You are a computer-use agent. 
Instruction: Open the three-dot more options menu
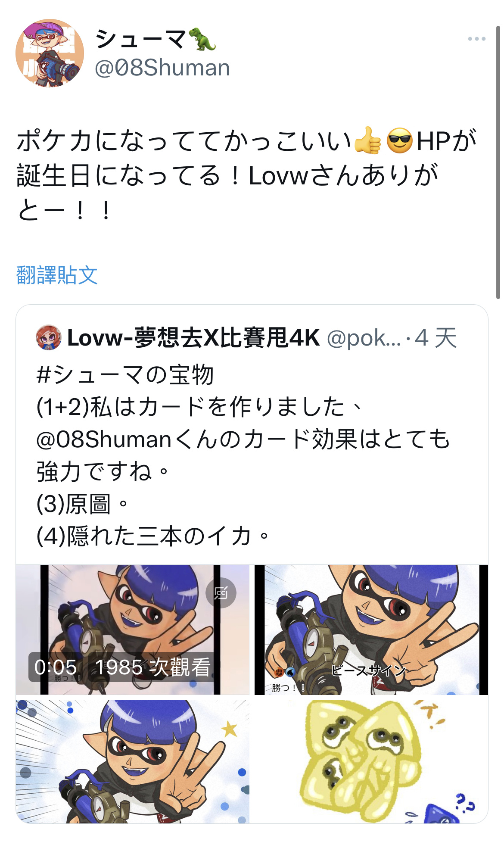[x=476, y=39]
